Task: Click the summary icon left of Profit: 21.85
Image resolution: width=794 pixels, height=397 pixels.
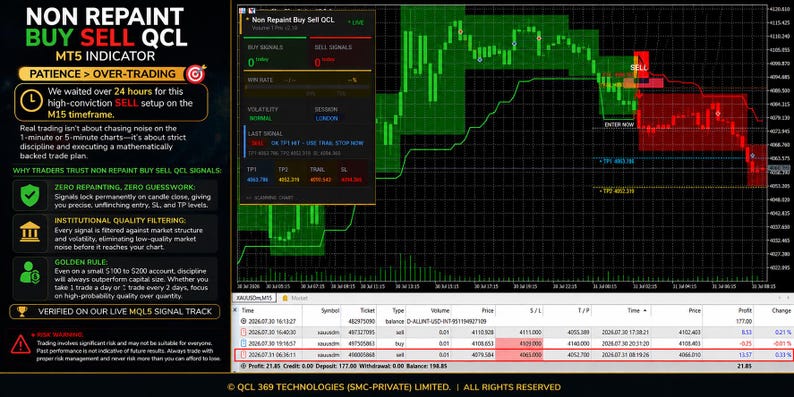Action: coord(244,366)
